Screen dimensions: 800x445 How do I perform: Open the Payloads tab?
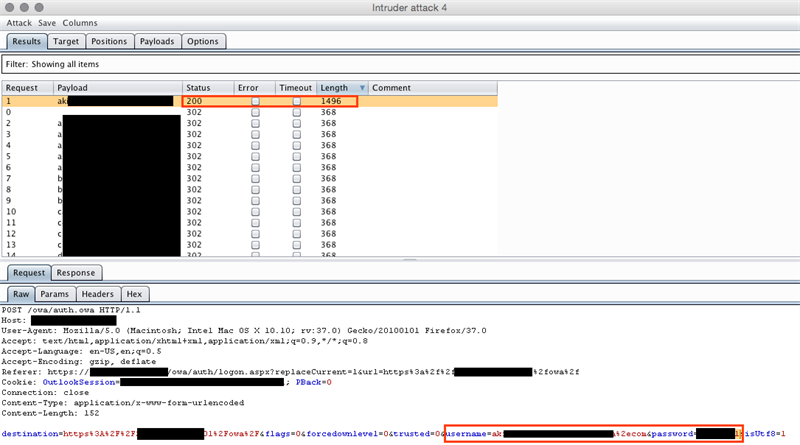point(156,42)
